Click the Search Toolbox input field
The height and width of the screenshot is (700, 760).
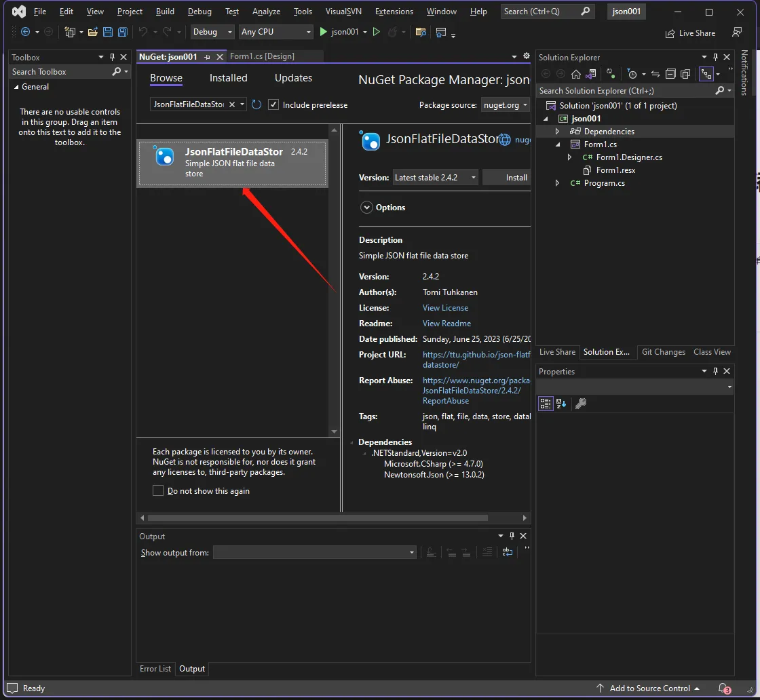60,72
